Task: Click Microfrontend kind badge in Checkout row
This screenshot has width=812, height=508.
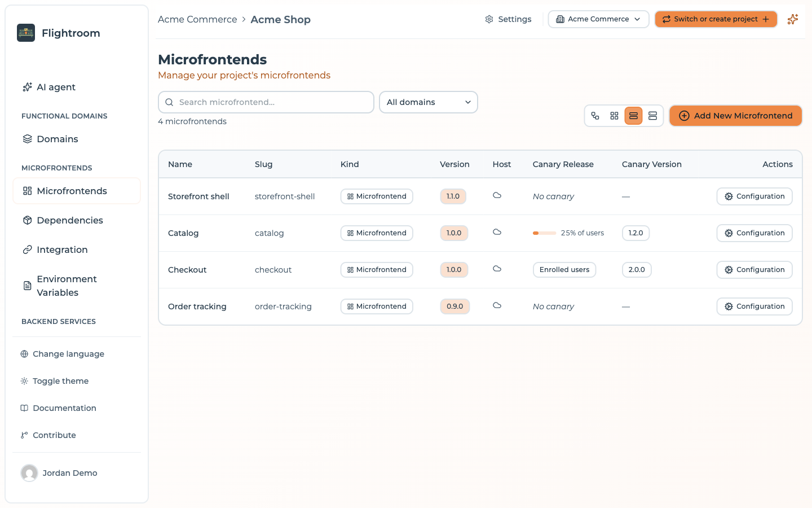Action: click(377, 270)
